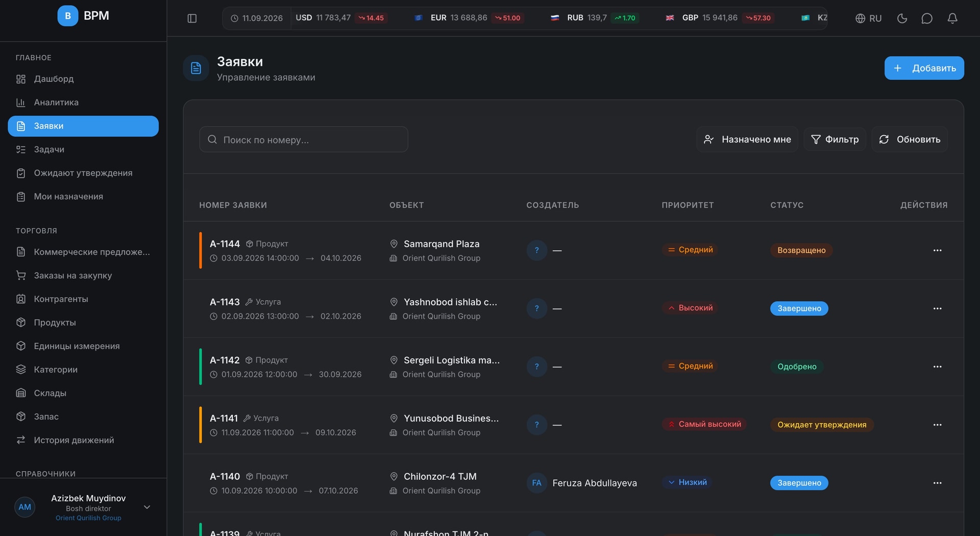Open Ожидают утверждения page
The height and width of the screenshot is (536, 980).
pyautogui.click(x=83, y=173)
